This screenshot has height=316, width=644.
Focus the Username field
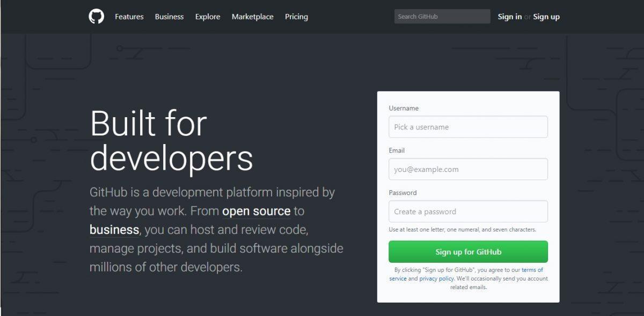[x=467, y=127]
